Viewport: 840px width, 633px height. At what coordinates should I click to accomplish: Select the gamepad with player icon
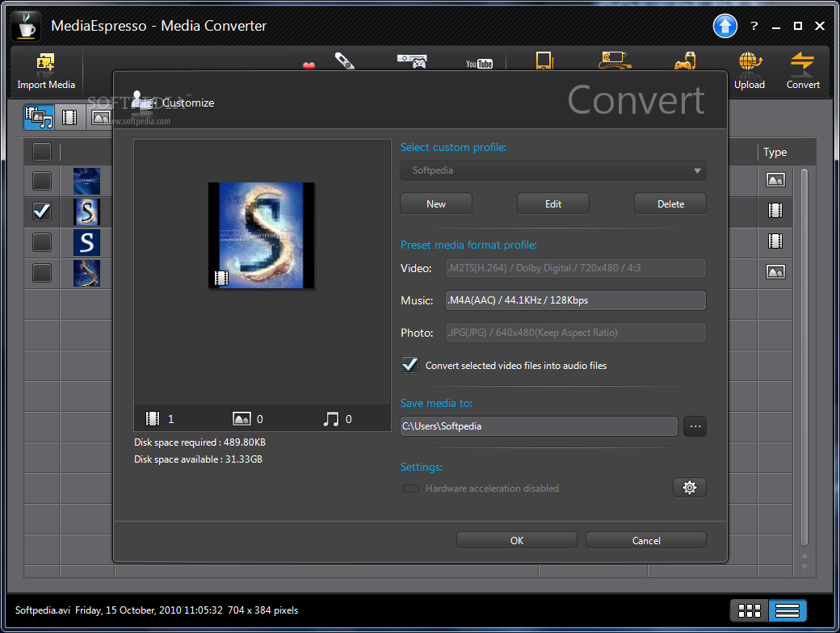(x=685, y=61)
